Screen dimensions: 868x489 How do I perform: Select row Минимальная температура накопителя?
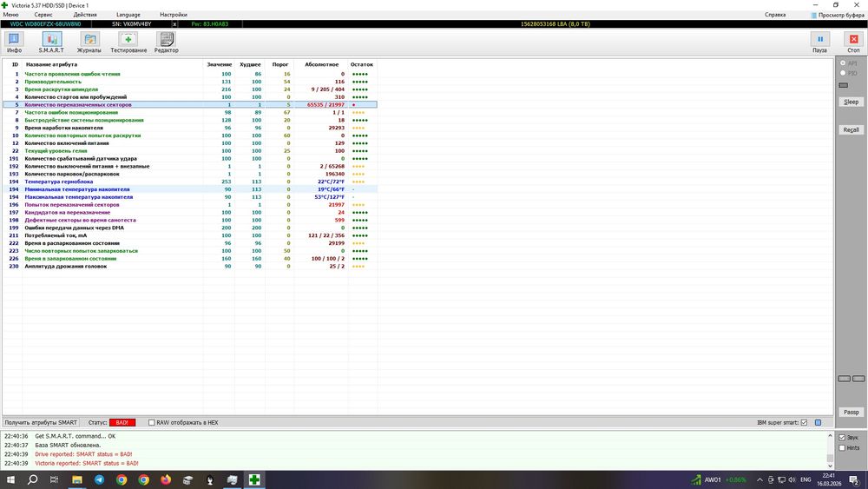click(190, 189)
